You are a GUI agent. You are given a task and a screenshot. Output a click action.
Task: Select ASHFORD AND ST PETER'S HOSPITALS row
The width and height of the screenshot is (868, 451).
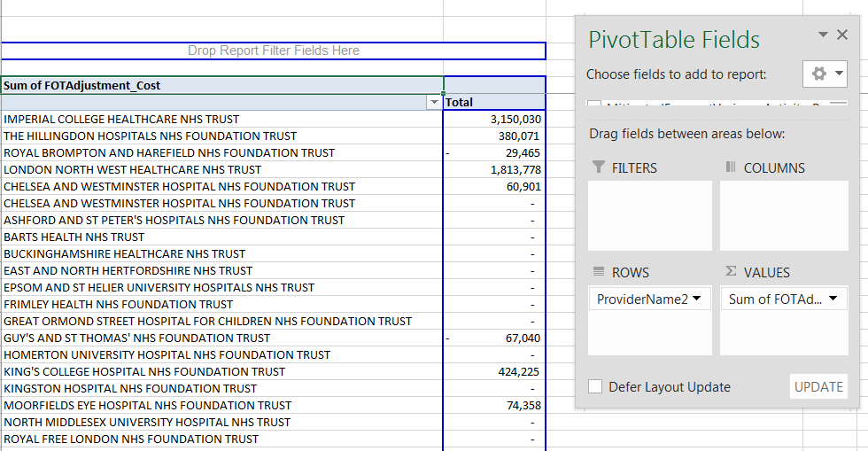(222, 220)
